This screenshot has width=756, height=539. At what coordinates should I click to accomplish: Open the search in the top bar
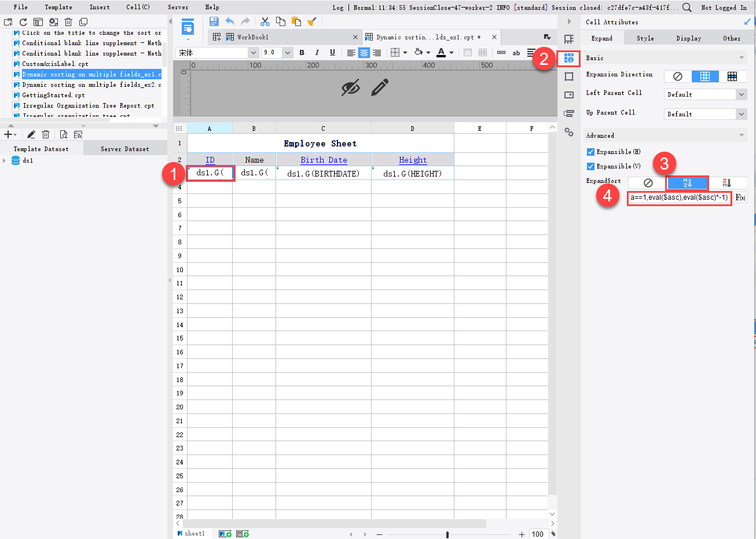pyautogui.click(x=687, y=8)
